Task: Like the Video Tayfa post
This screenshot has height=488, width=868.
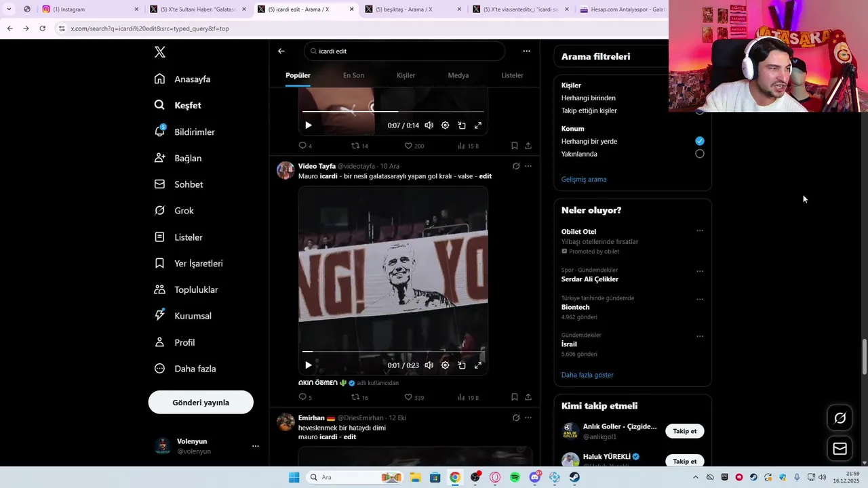Action: tap(414, 397)
